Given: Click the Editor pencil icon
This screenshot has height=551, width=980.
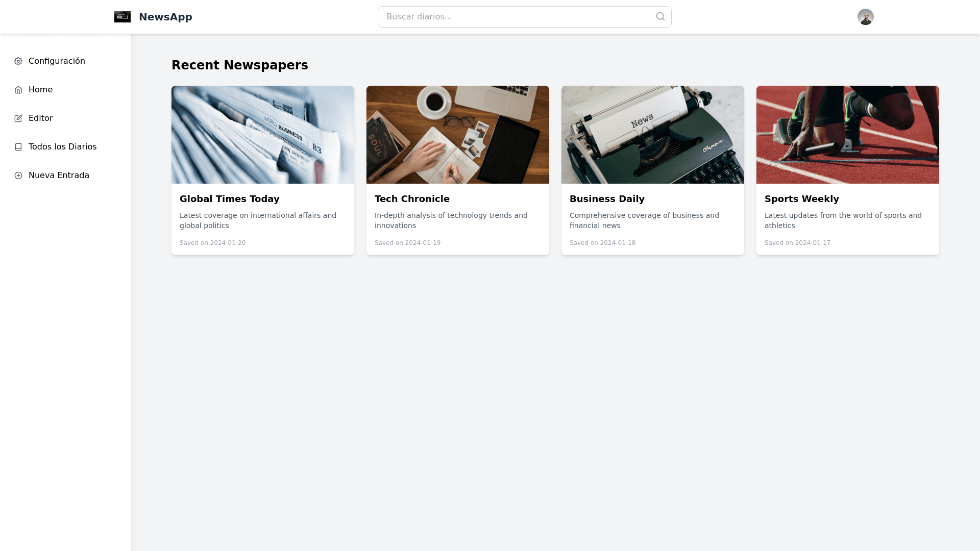Looking at the screenshot, I should (18, 118).
